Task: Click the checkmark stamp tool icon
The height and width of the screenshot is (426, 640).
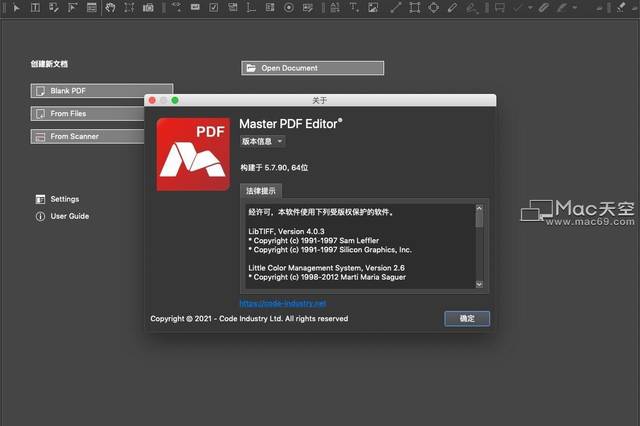Action: coord(518,8)
